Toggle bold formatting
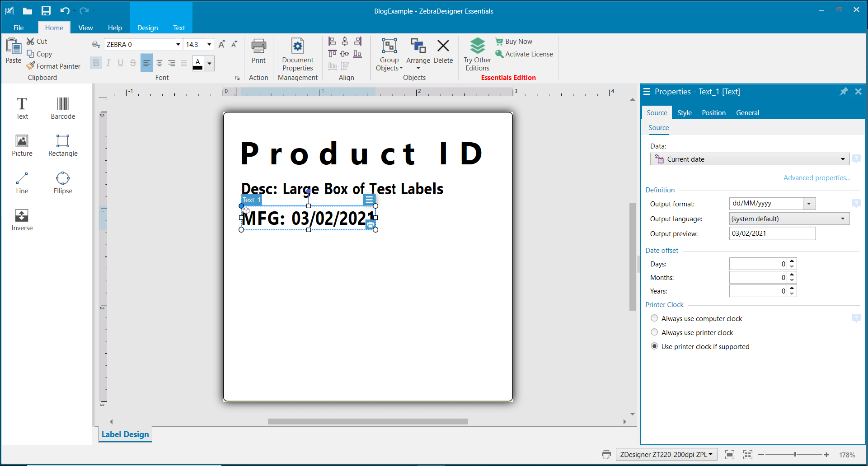The image size is (868, 466). click(96, 63)
